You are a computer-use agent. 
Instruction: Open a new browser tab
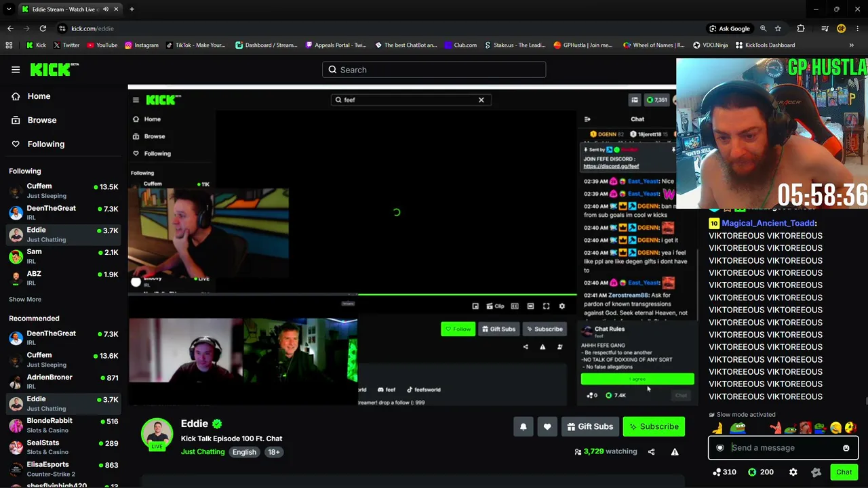132,9
